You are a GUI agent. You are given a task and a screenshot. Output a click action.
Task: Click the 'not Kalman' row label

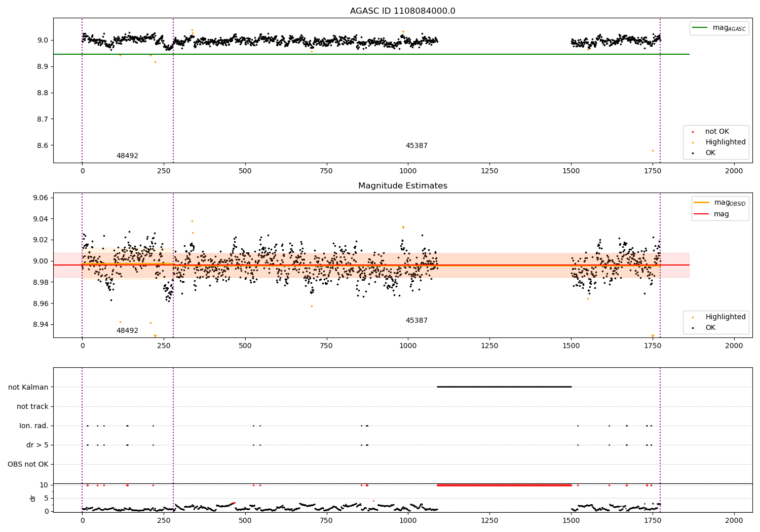coord(28,388)
